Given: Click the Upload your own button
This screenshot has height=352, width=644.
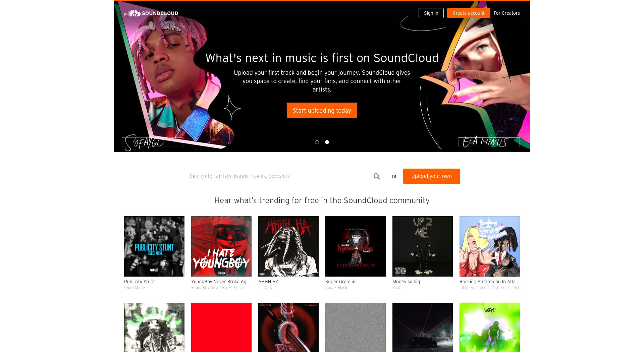Looking at the screenshot, I should click(431, 176).
